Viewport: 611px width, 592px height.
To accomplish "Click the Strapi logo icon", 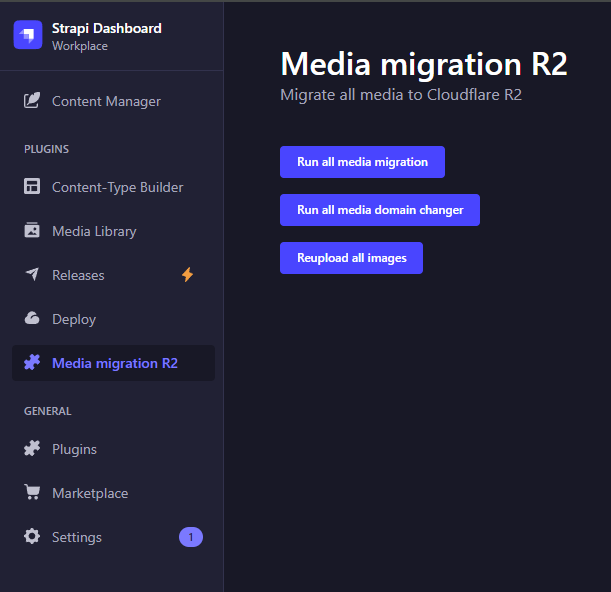I will coord(28,35).
